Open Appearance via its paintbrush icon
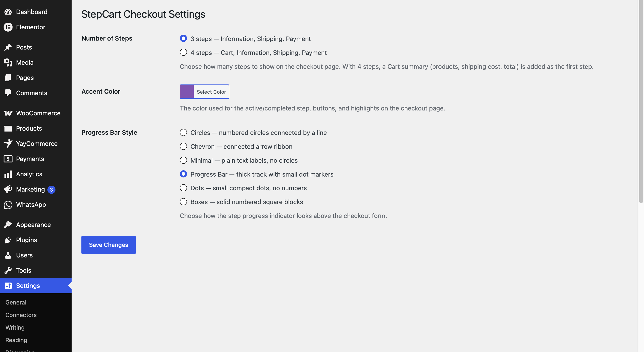 8,225
